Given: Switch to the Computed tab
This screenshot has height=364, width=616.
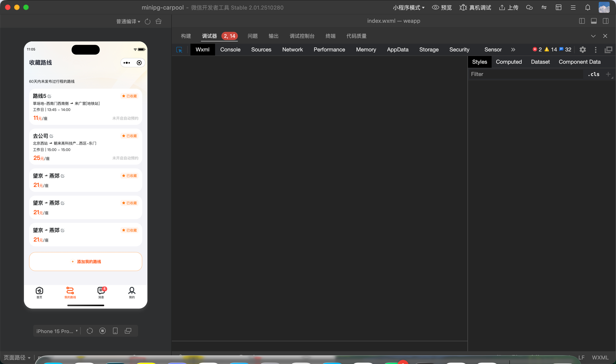Looking at the screenshot, I should coord(508,62).
